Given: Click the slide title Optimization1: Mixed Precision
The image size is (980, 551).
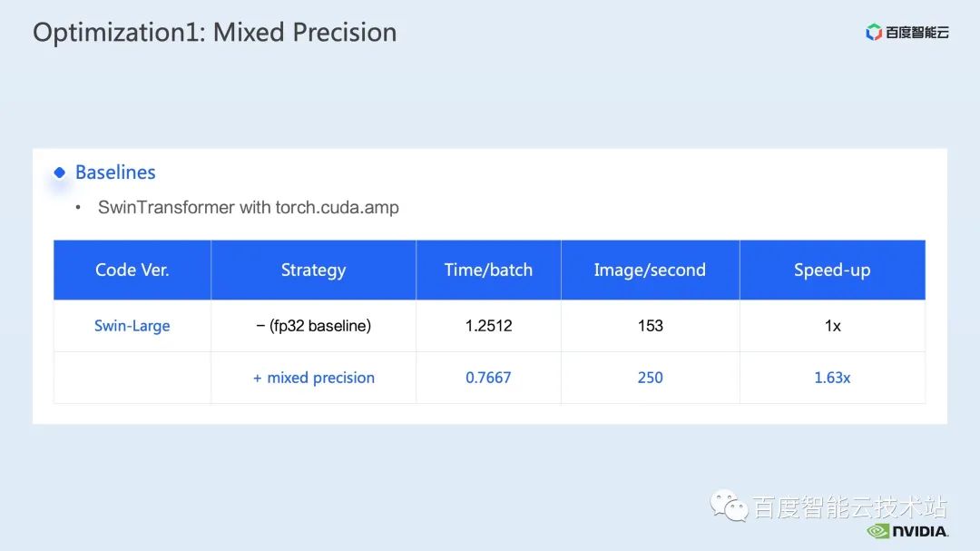Looking at the screenshot, I should (x=214, y=33).
